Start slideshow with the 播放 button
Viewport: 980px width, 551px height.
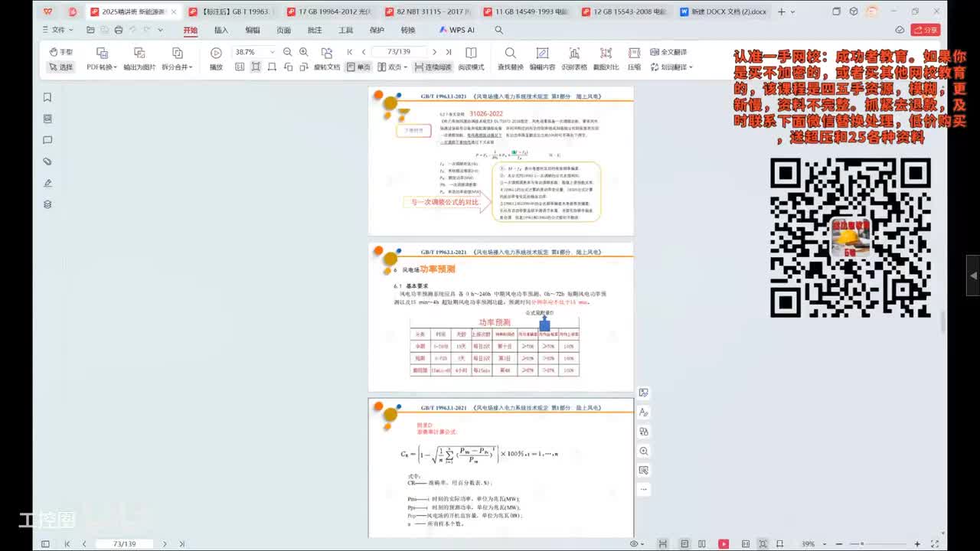[x=216, y=59]
